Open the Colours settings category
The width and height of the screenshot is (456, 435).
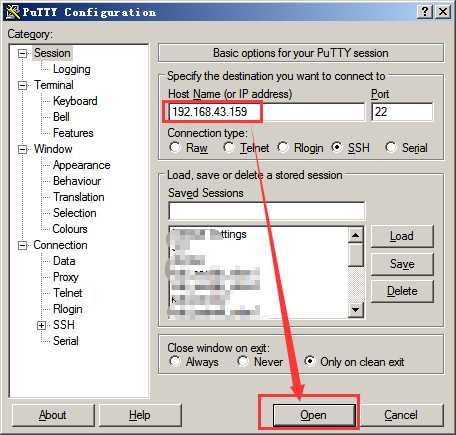(x=70, y=229)
